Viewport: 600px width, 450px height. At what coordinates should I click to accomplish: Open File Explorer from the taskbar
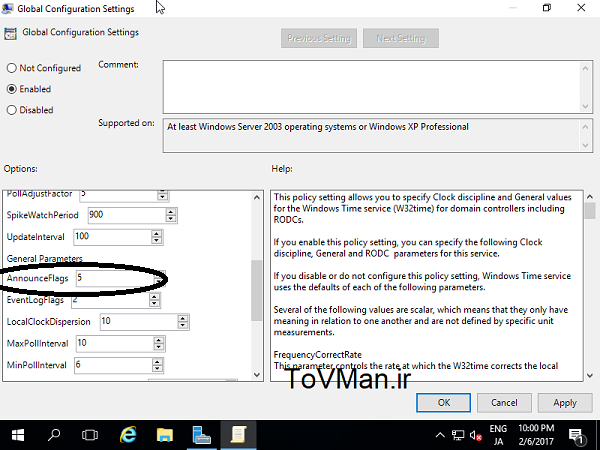tap(165, 435)
